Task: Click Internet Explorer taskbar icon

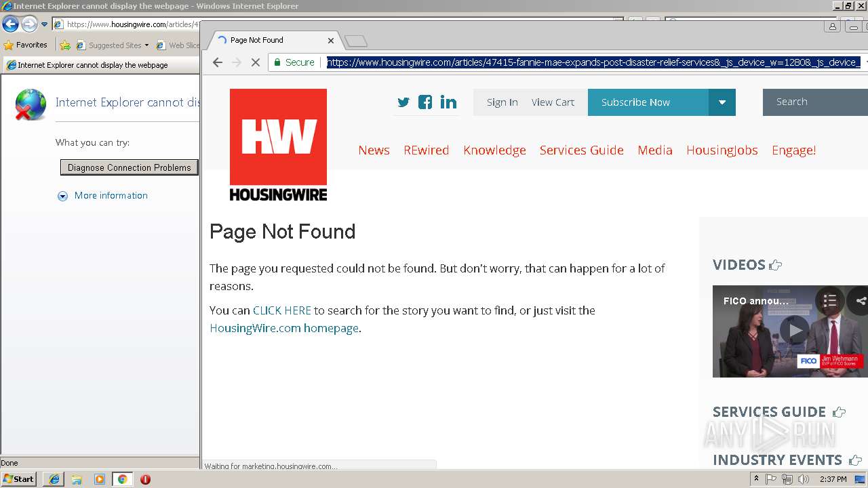Action: 54,479
